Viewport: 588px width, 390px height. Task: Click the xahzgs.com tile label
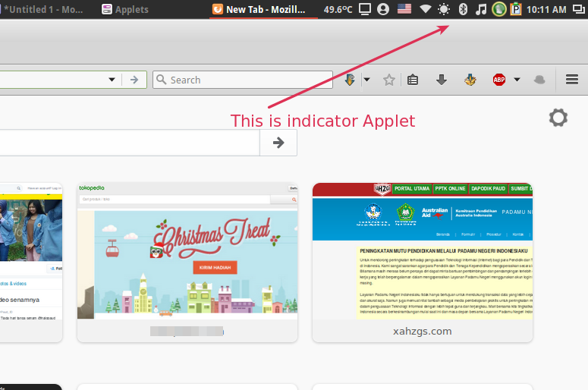point(423,331)
